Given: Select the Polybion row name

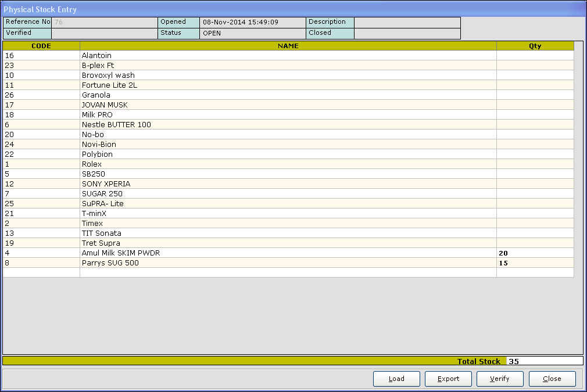Looking at the screenshot, I should tap(97, 154).
